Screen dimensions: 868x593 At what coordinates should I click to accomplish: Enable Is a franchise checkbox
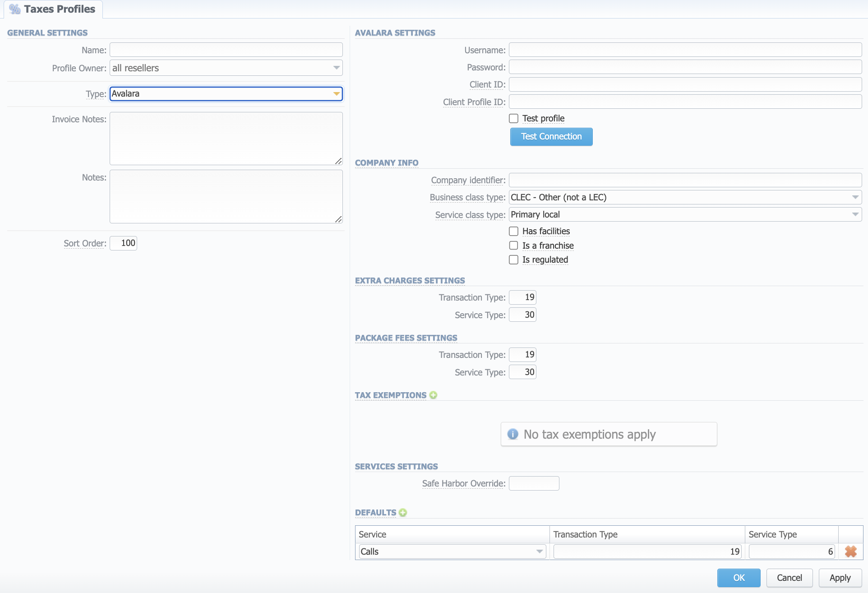[x=514, y=246]
